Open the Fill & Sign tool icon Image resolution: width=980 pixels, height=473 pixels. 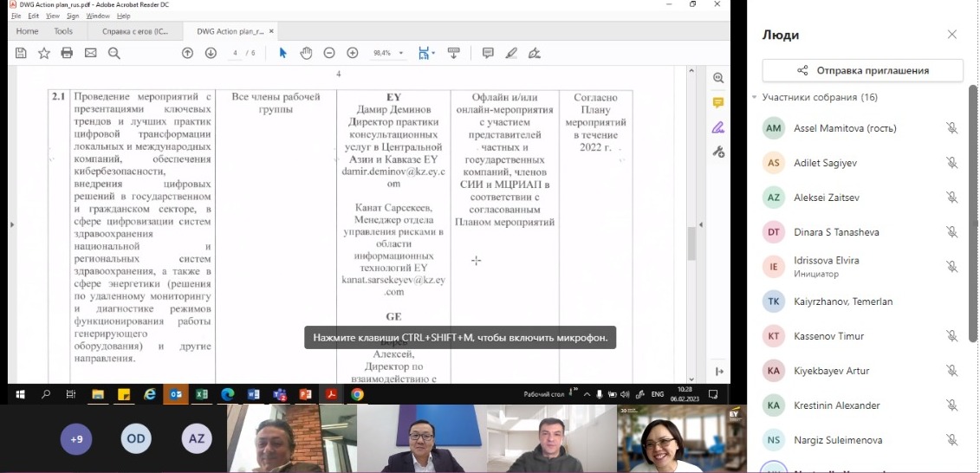tap(535, 53)
